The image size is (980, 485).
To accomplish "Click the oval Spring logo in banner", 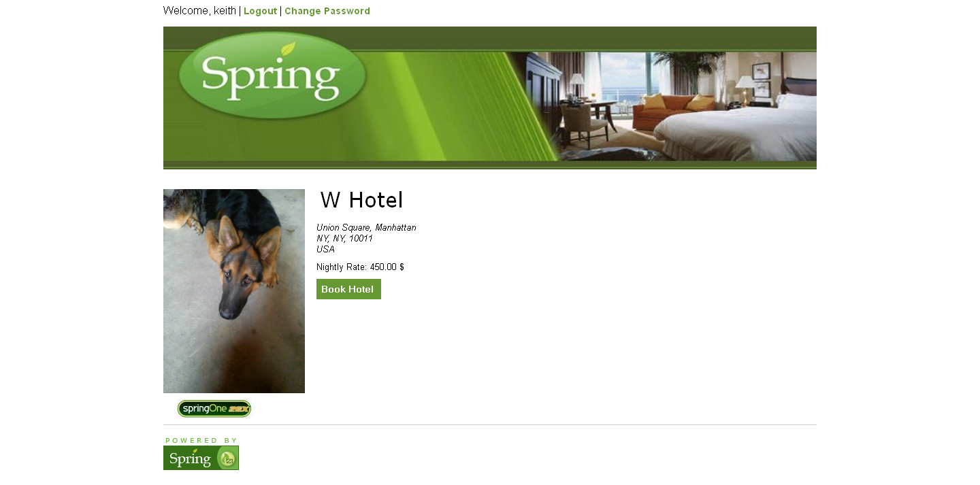I will [272, 76].
